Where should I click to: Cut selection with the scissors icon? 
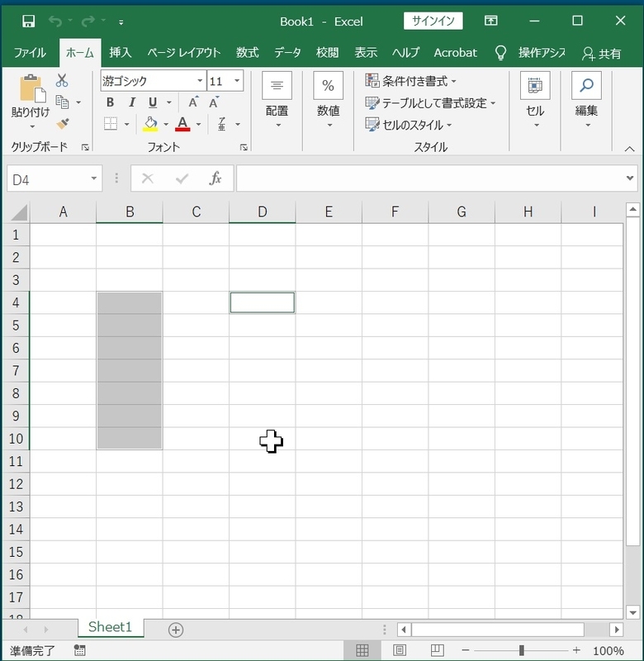(x=62, y=80)
